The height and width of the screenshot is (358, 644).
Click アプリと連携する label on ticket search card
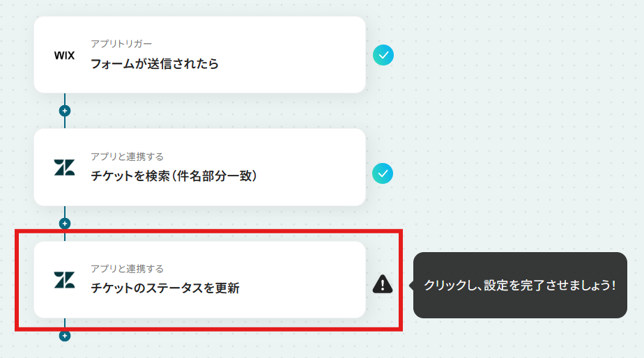tap(128, 157)
